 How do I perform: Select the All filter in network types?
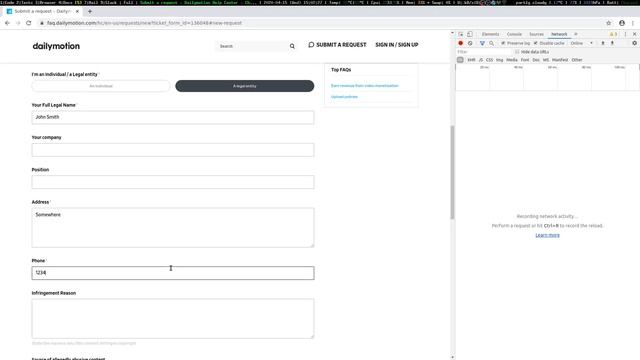click(x=460, y=60)
